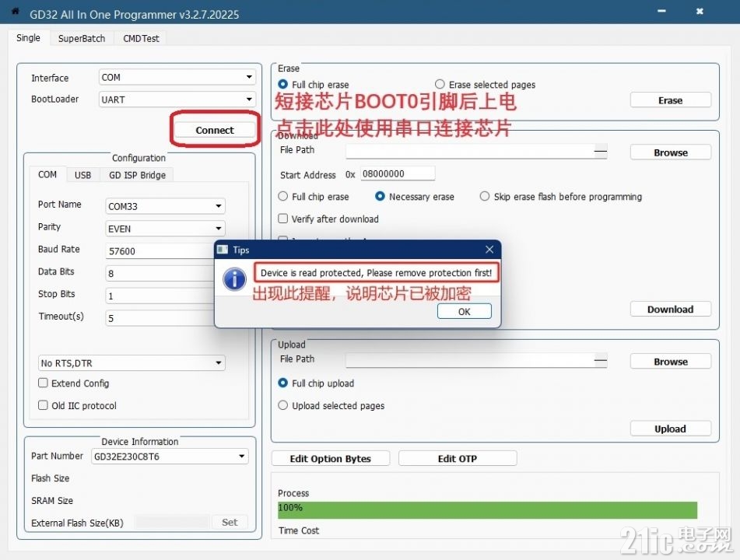The width and height of the screenshot is (740, 560).
Task: Click the Data Bits field
Action: click(x=160, y=273)
